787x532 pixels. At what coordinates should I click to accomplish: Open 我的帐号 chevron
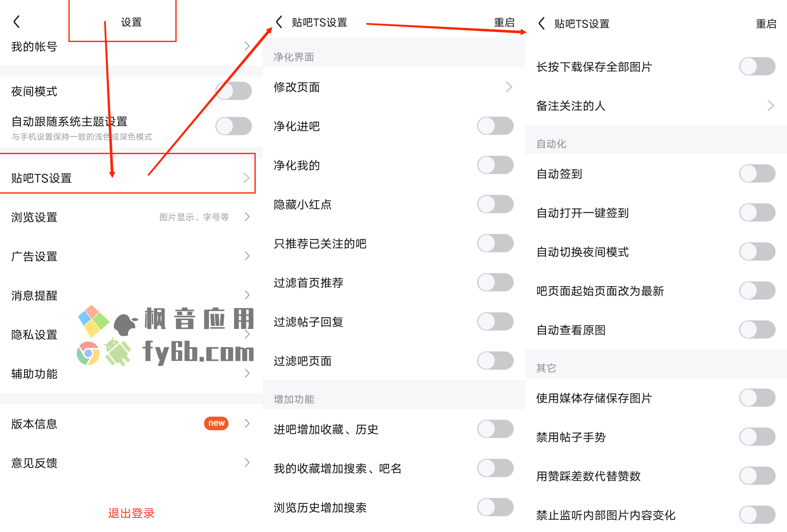[x=247, y=46]
